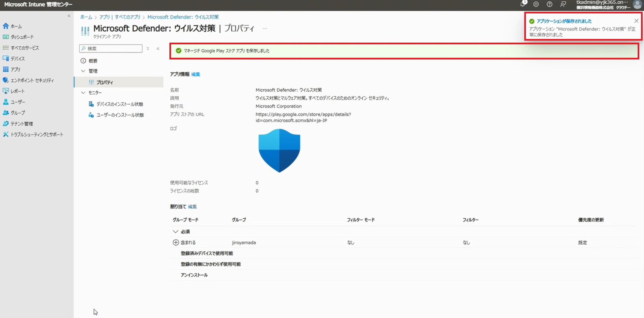Open テナント管理 in sidebar

coord(22,124)
